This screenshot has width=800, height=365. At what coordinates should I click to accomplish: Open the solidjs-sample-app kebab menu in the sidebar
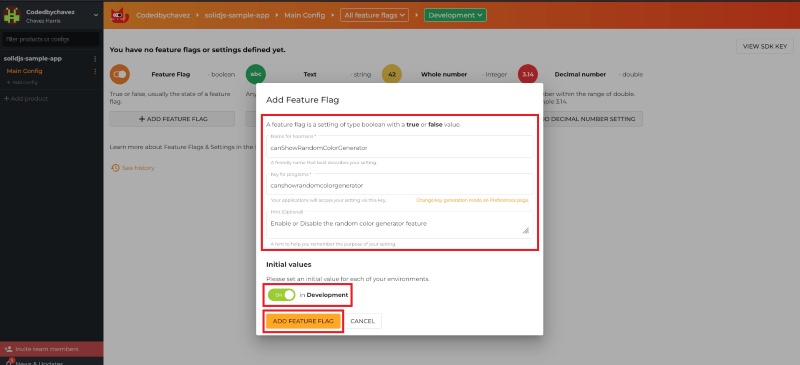click(95, 59)
